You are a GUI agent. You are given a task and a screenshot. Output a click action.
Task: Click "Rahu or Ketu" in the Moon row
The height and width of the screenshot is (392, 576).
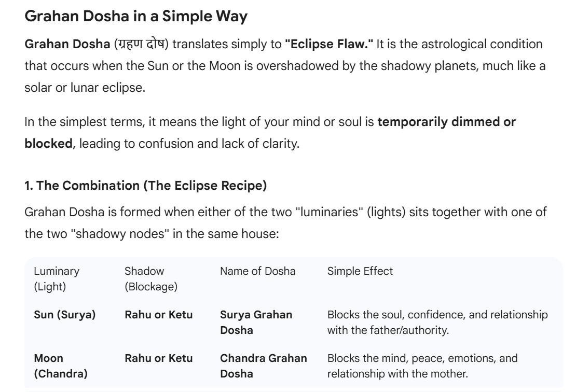[x=159, y=358]
